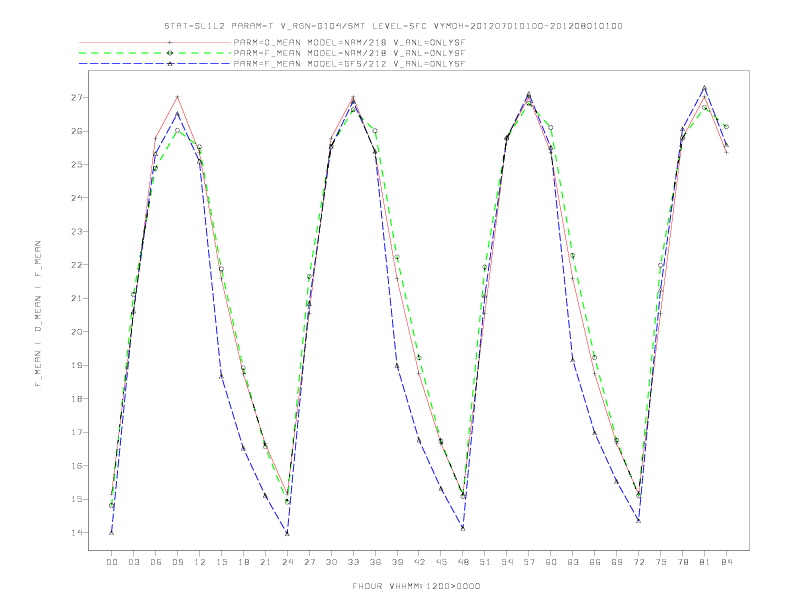
Task: Click x-axis tick label 66
Action: point(595,562)
